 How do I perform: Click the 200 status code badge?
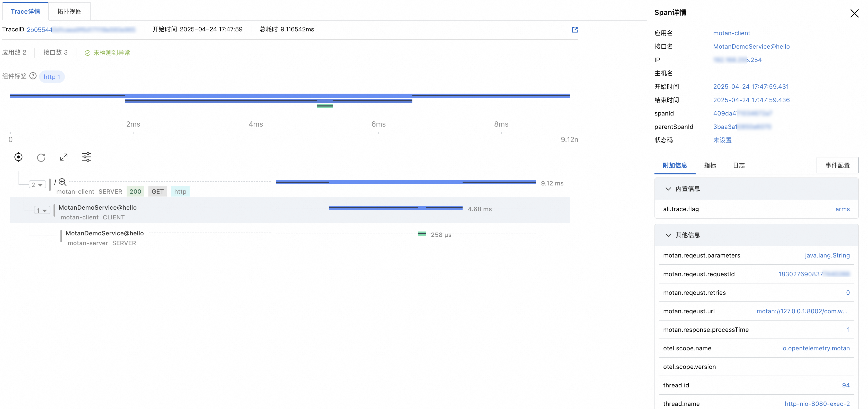click(135, 192)
